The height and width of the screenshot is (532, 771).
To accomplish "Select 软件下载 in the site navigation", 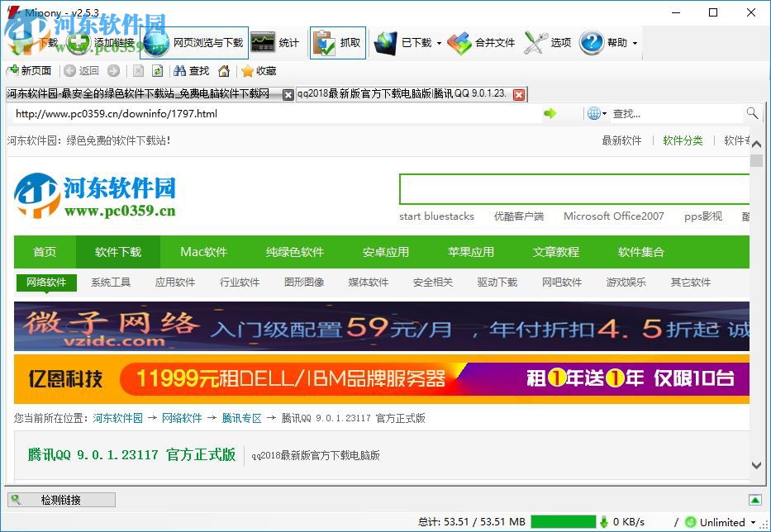I will pyautogui.click(x=117, y=252).
